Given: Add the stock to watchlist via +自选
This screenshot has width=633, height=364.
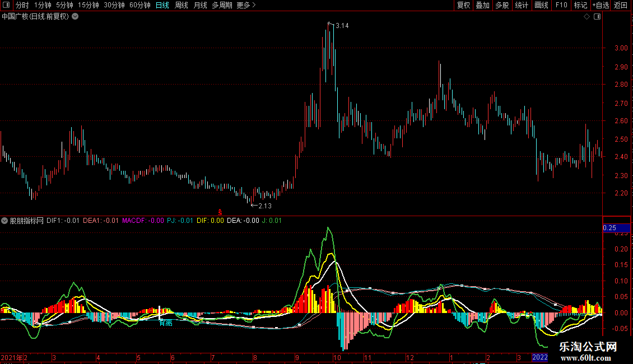Looking at the screenshot, I should coord(601,5).
